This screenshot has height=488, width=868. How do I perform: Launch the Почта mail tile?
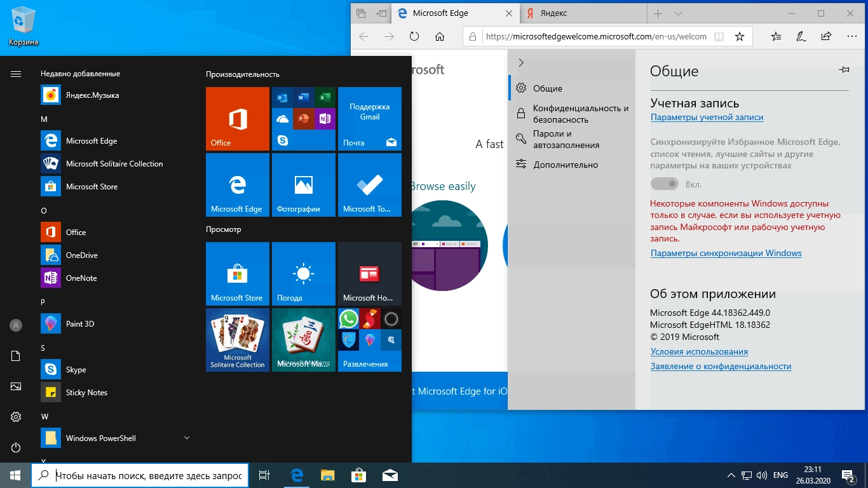tap(370, 119)
